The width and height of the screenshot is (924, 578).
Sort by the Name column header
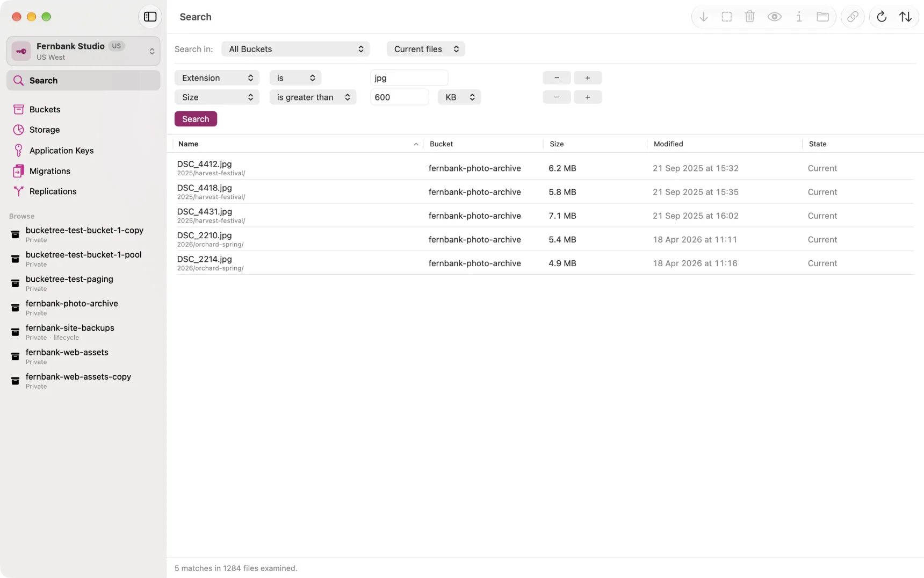[298, 144]
